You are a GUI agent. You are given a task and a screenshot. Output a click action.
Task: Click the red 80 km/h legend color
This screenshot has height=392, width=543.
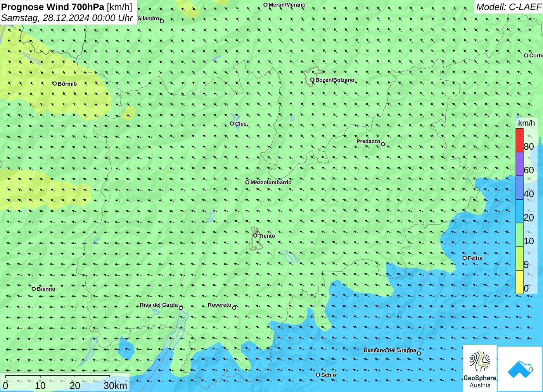click(519, 140)
